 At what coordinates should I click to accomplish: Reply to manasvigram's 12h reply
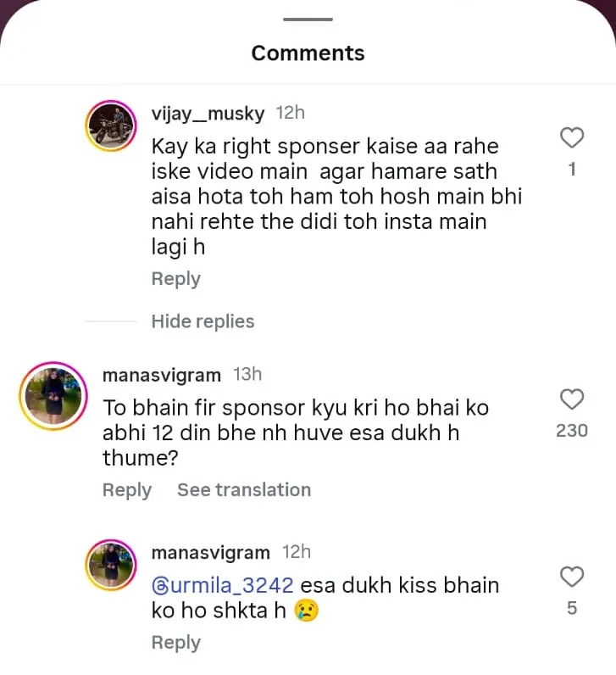pos(175,643)
